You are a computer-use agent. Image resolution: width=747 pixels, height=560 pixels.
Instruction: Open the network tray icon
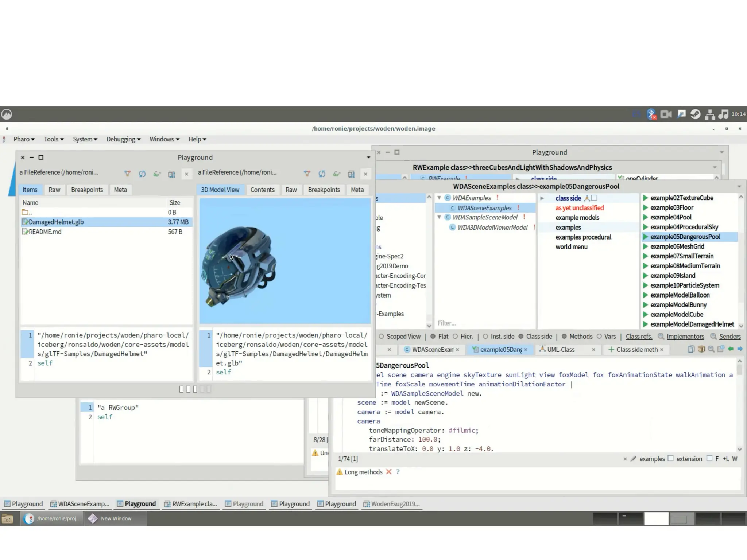[710, 114]
